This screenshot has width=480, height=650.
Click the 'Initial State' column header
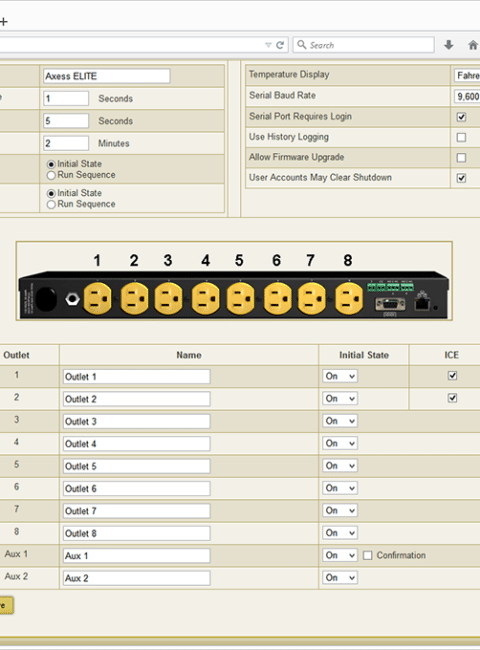click(x=364, y=355)
